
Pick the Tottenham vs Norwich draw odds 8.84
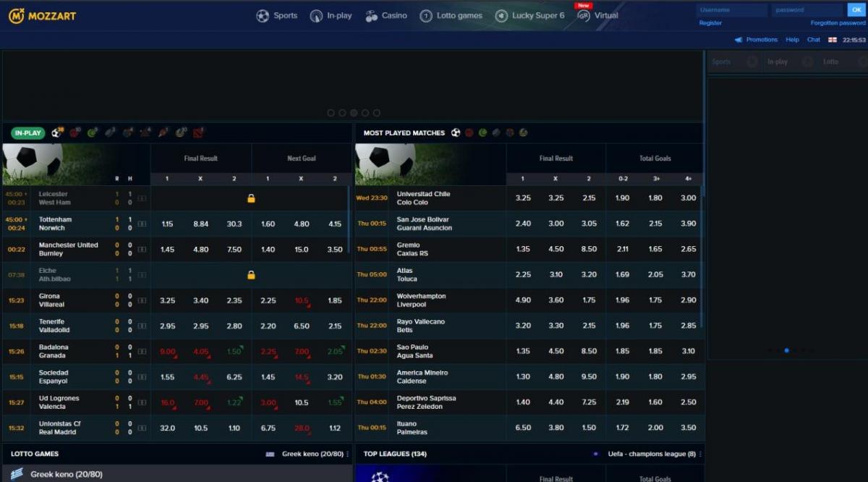coord(201,224)
